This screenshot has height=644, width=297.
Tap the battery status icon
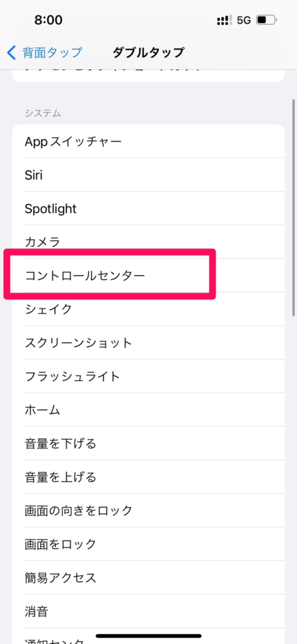(267, 20)
